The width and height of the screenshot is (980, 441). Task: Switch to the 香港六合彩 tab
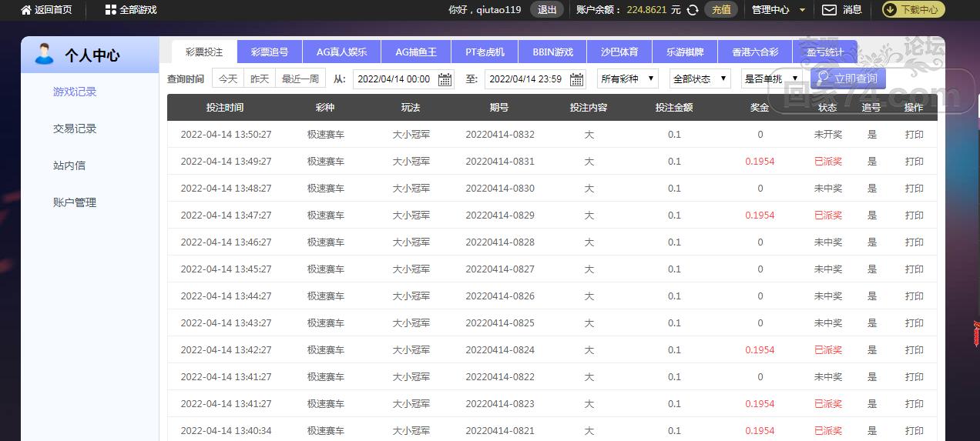tap(755, 52)
